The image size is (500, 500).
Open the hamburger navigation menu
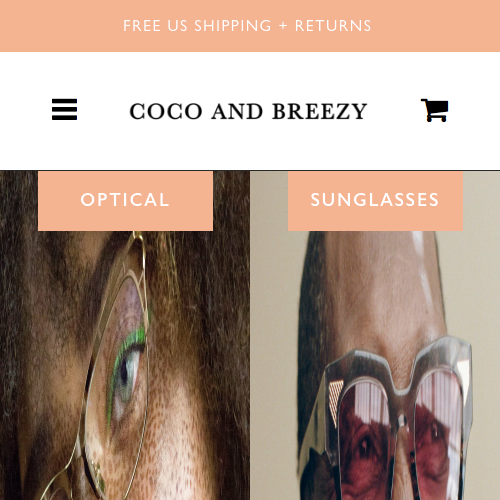tap(64, 109)
